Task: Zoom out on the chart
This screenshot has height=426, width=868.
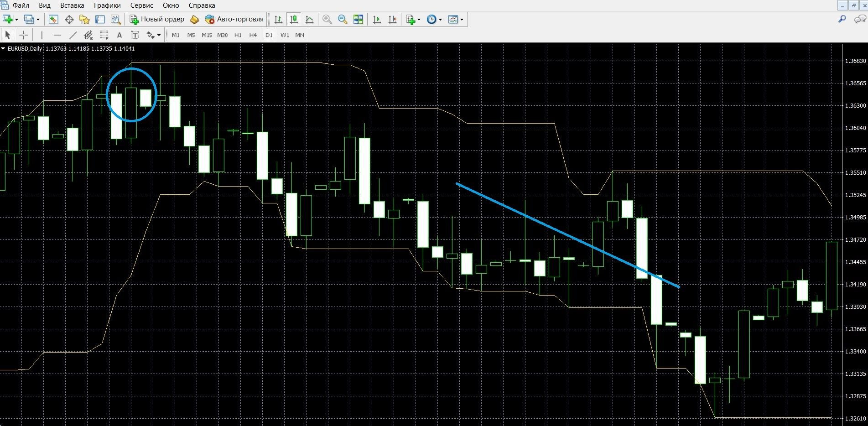Action: [343, 19]
